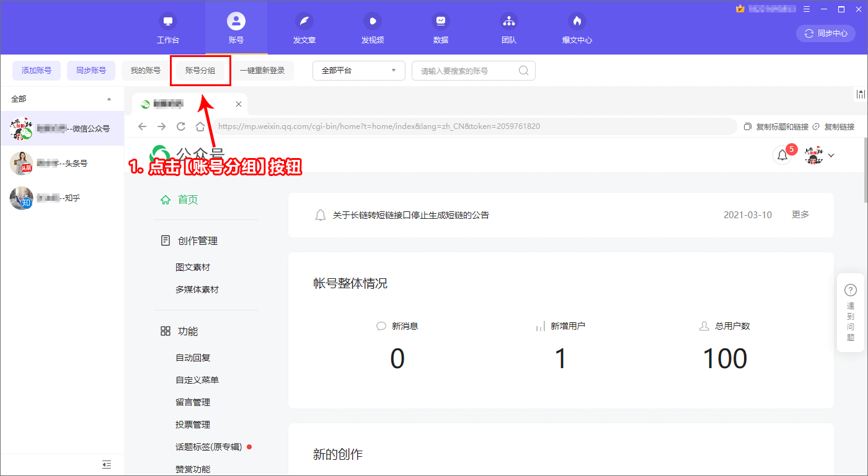Screen dimensions: 868x476
Task: Switch to the 账号 tab in top navigation
Action: pyautogui.click(x=236, y=28)
